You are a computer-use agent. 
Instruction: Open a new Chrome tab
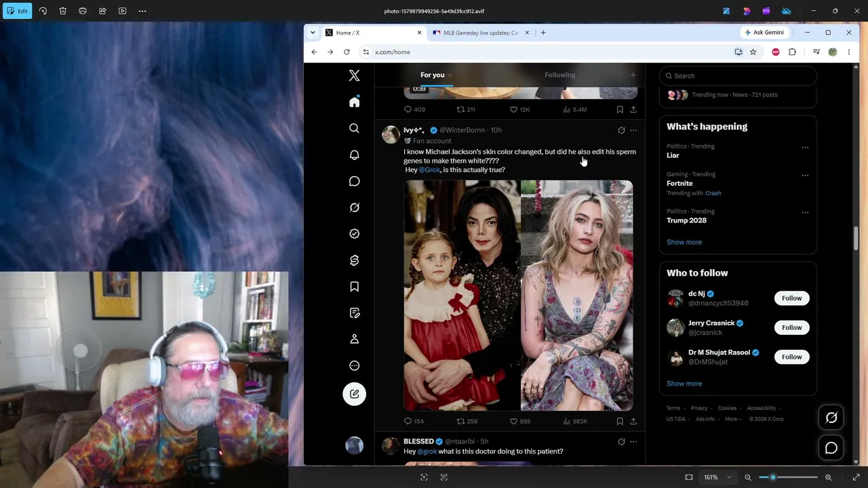click(x=543, y=33)
